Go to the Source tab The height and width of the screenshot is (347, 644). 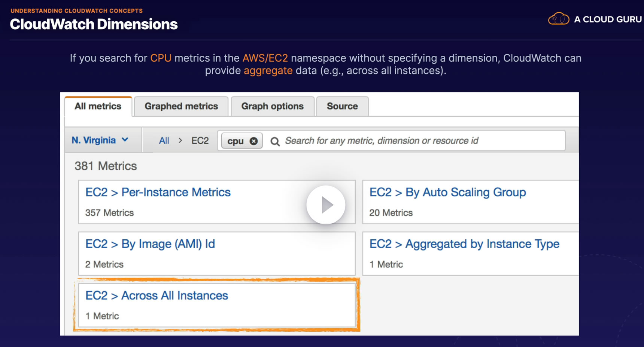pos(342,106)
